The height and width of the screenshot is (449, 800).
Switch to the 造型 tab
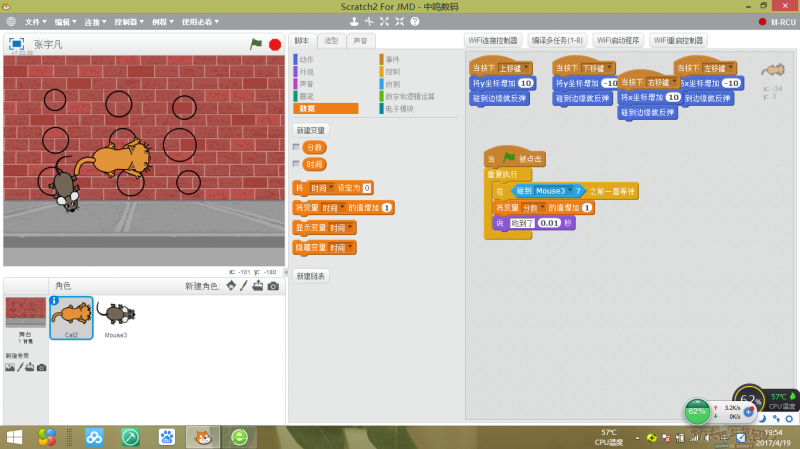(x=331, y=41)
